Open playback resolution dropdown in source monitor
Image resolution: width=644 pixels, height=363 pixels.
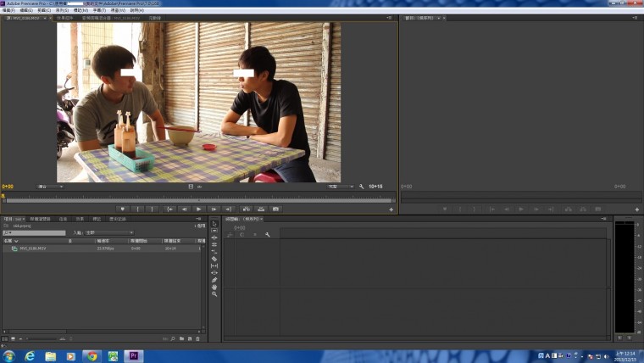[340, 187]
